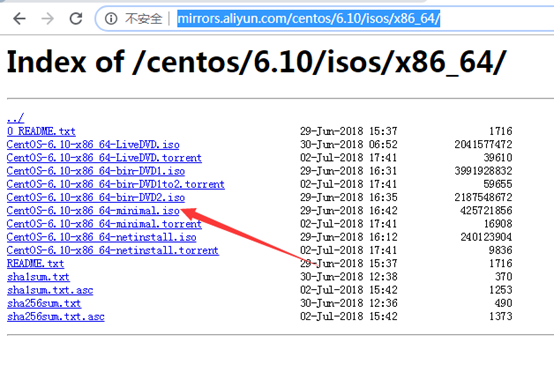Download CentOS-6.10-x86_64-LiveDVD.iso
This screenshot has height=365, width=554.
93,145
